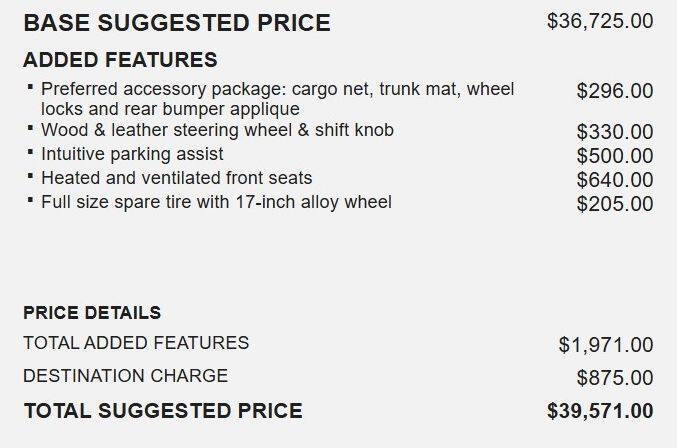Select the TOTAL SUGGESTED PRICE label
Viewport: 677px width, 448px height.
click(163, 410)
